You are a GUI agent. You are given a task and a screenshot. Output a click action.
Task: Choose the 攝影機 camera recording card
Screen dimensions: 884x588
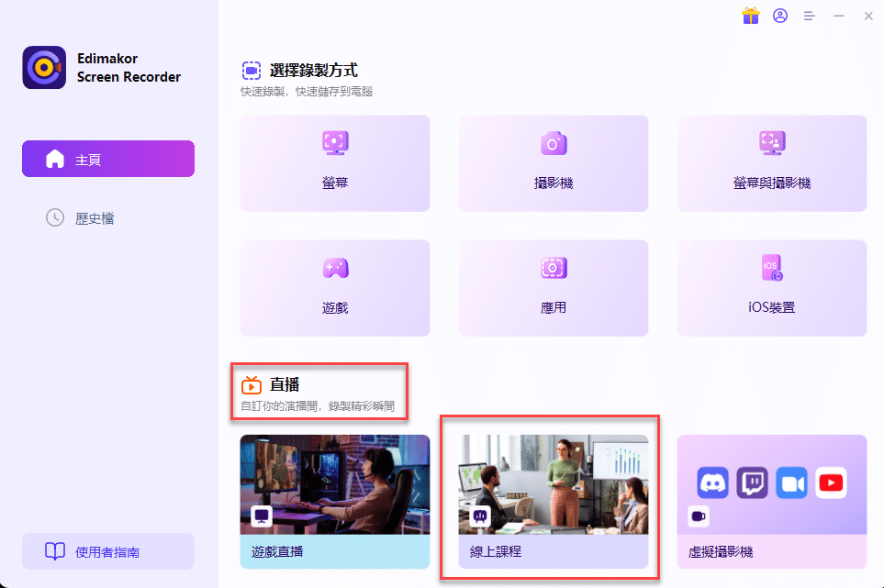[x=553, y=163]
